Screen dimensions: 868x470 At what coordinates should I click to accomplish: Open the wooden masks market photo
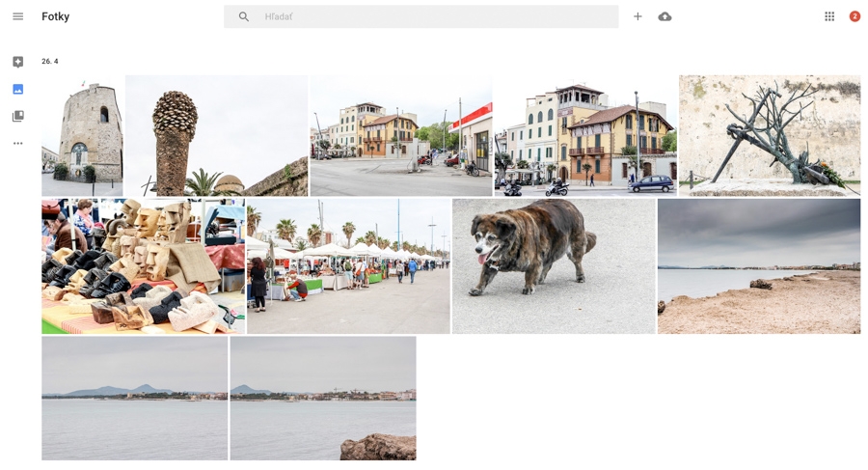(143, 266)
